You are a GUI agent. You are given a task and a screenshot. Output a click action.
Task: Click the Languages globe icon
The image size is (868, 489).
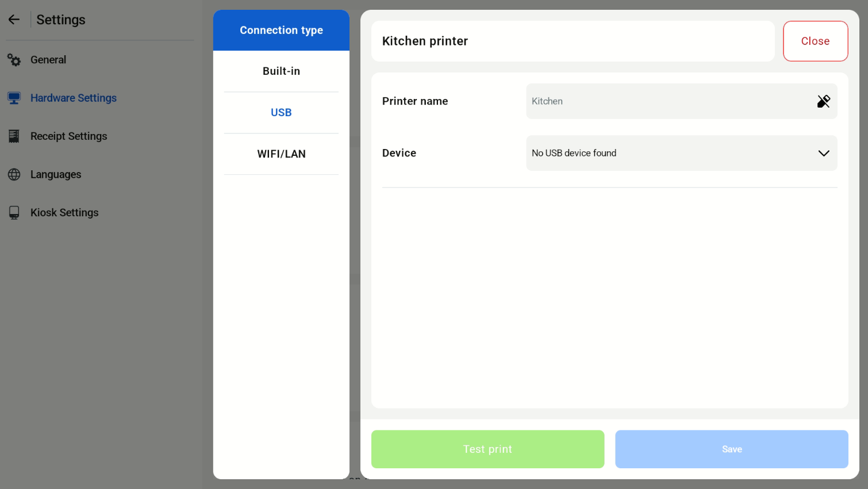[x=14, y=174]
